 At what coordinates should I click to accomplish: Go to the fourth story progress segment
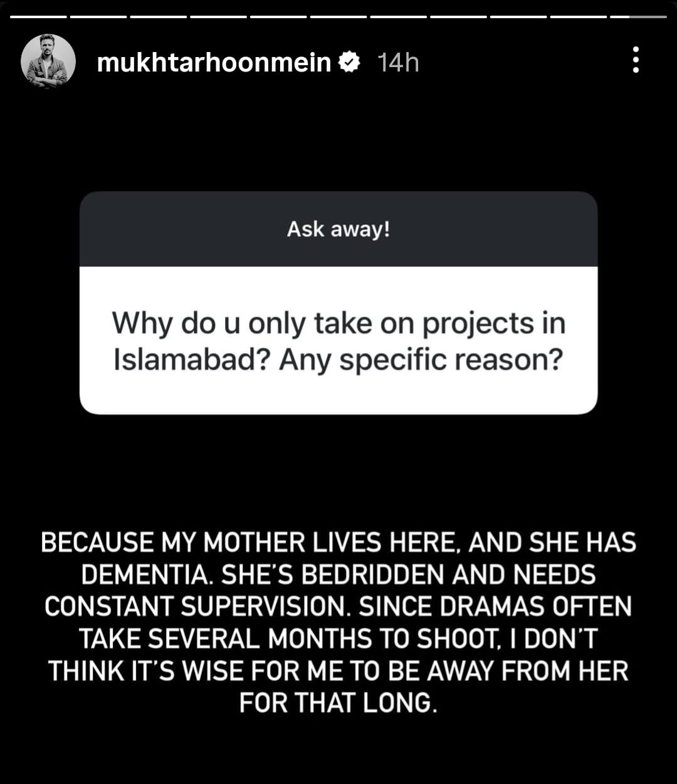219,16
